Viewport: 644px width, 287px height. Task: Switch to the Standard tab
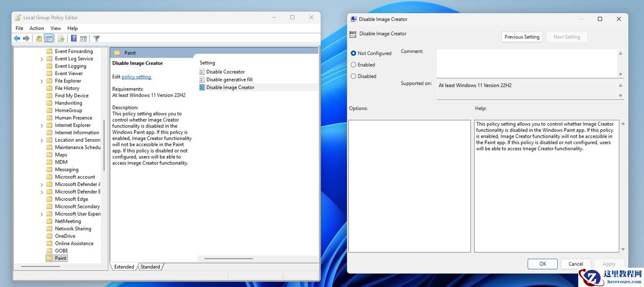click(x=150, y=267)
